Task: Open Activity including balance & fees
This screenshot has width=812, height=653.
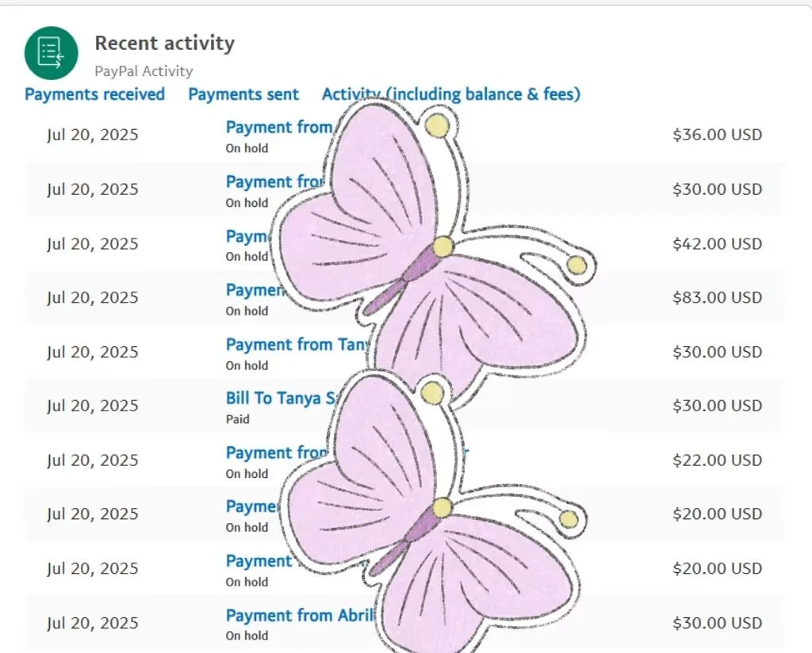Action: click(x=451, y=94)
